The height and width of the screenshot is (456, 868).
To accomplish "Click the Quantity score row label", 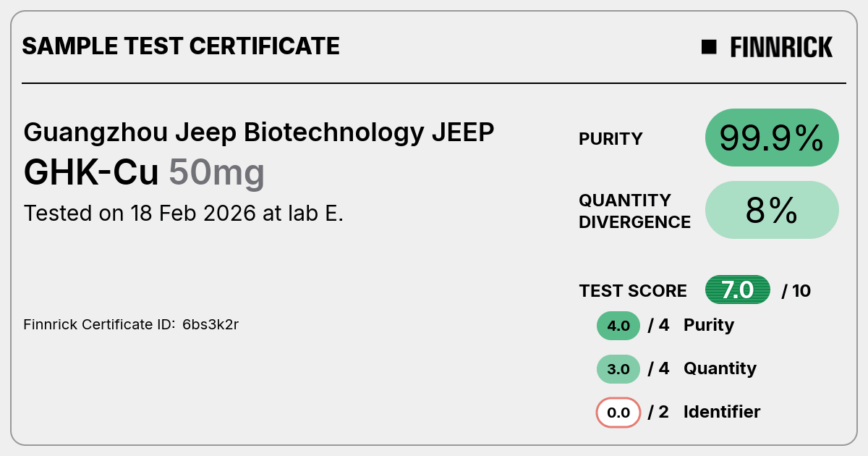I will pyautogui.click(x=720, y=369).
